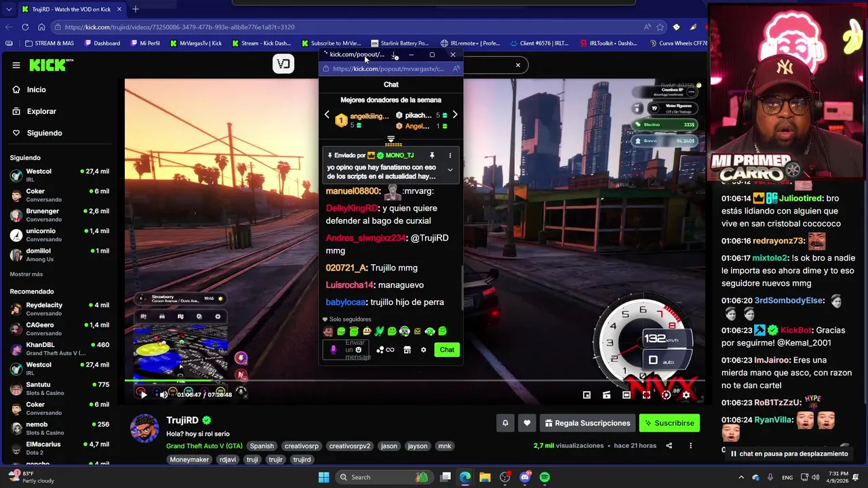Image resolution: width=868 pixels, height=488 pixels.
Task: Open playback speed control in player
Action: pos(667,394)
